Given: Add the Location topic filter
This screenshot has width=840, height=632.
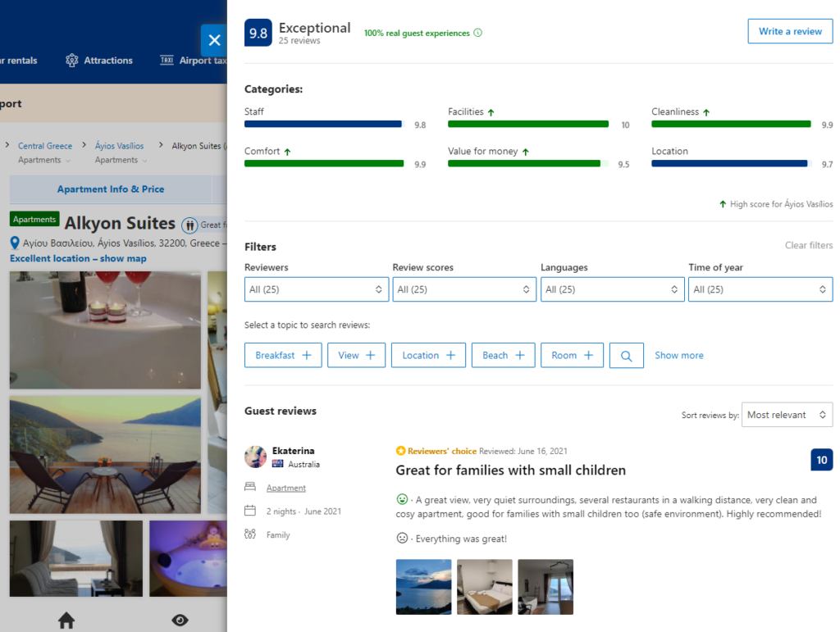Looking at the screenshot, I should coord(428,355).
